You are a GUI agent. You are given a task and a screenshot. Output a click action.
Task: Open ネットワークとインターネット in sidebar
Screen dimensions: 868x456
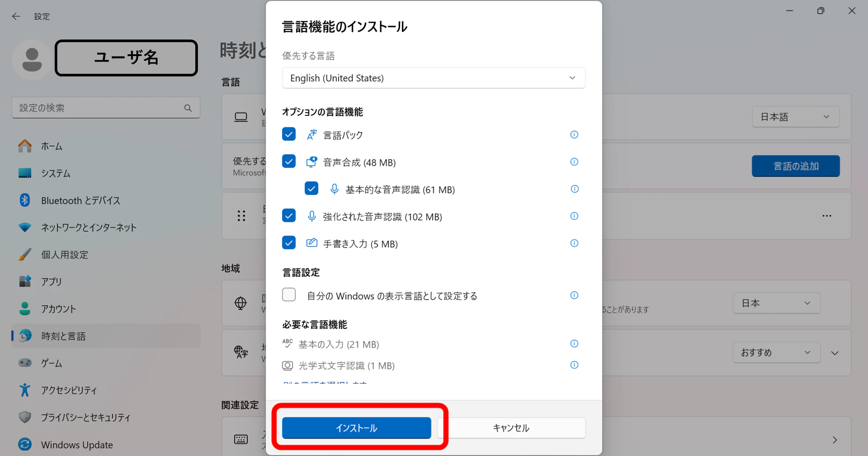(106, 227)
